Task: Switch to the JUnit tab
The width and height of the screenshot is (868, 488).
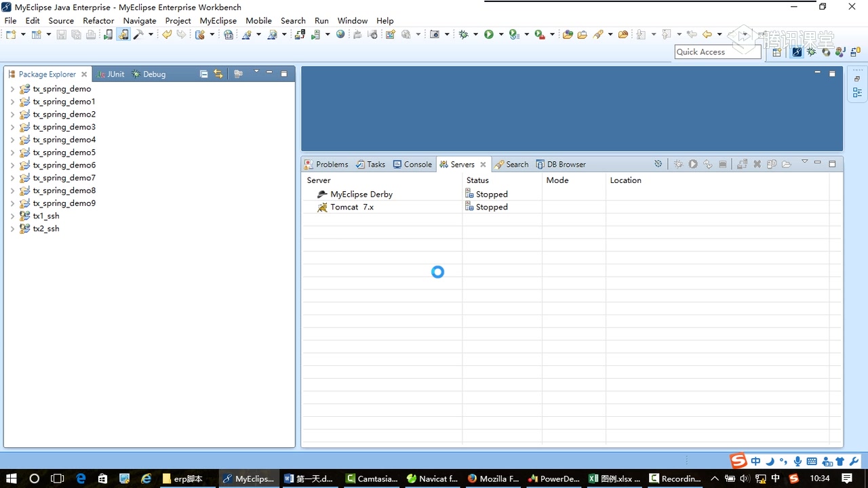Action: click(111, 74)
